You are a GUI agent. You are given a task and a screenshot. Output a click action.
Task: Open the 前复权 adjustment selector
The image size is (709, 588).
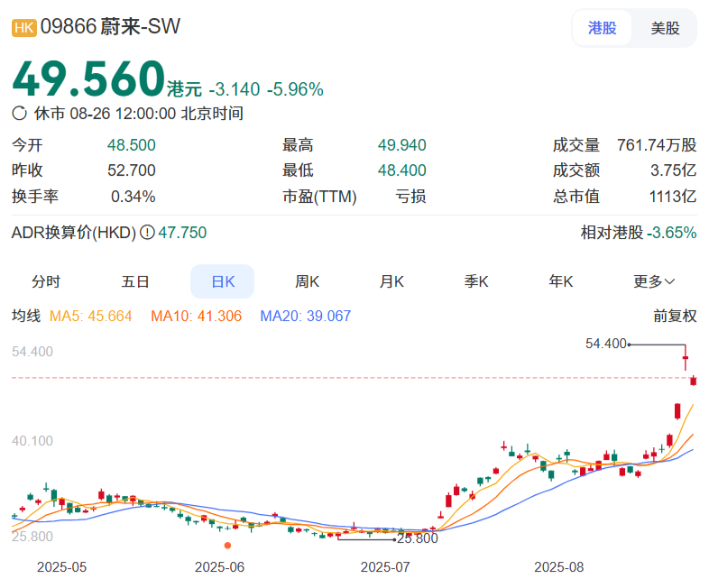[675, 316]
